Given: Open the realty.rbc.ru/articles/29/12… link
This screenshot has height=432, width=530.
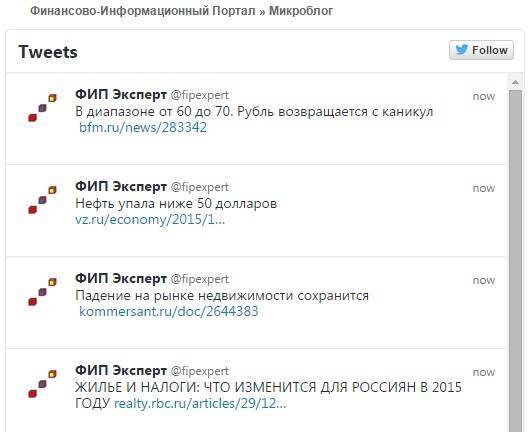Looking at the screenshot, I should tap(200, 404).
